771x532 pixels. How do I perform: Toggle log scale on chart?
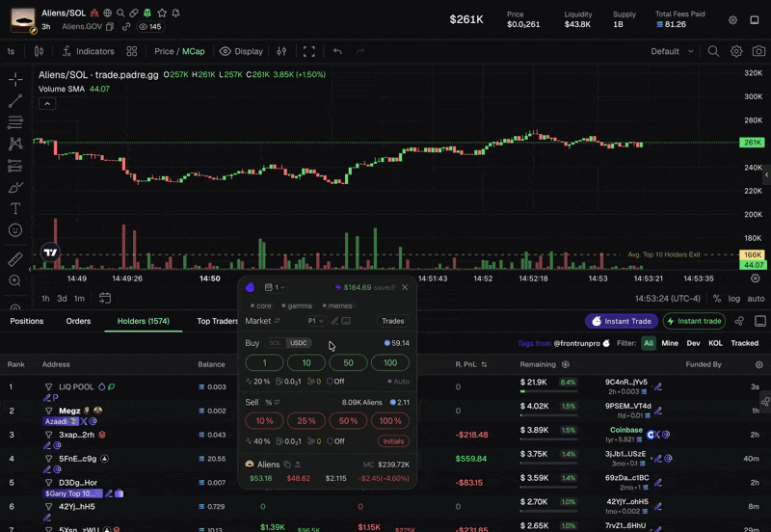[x=733, y=299]
